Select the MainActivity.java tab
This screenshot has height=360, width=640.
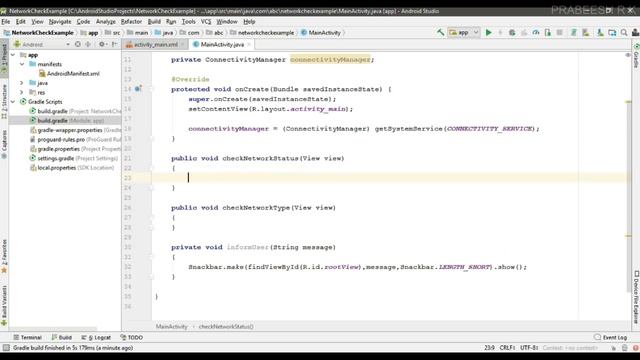(222, 44)
